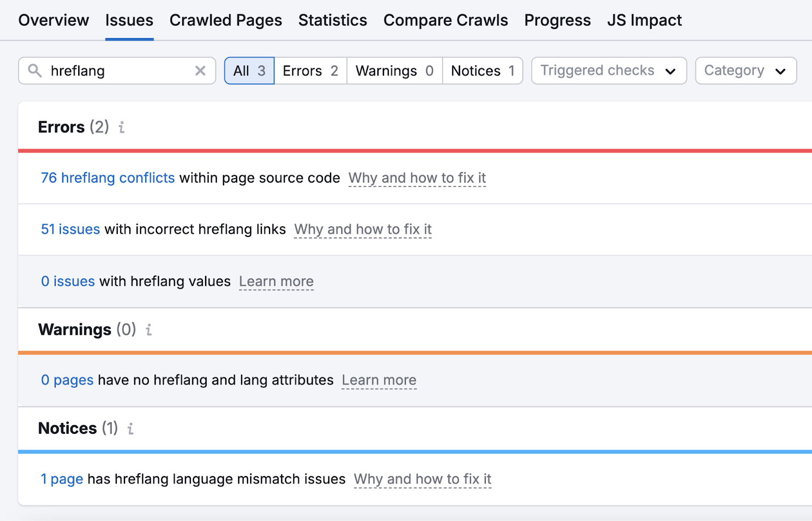Switch to the Overview tab
812x521 pixels.
(x=53, y=20)
